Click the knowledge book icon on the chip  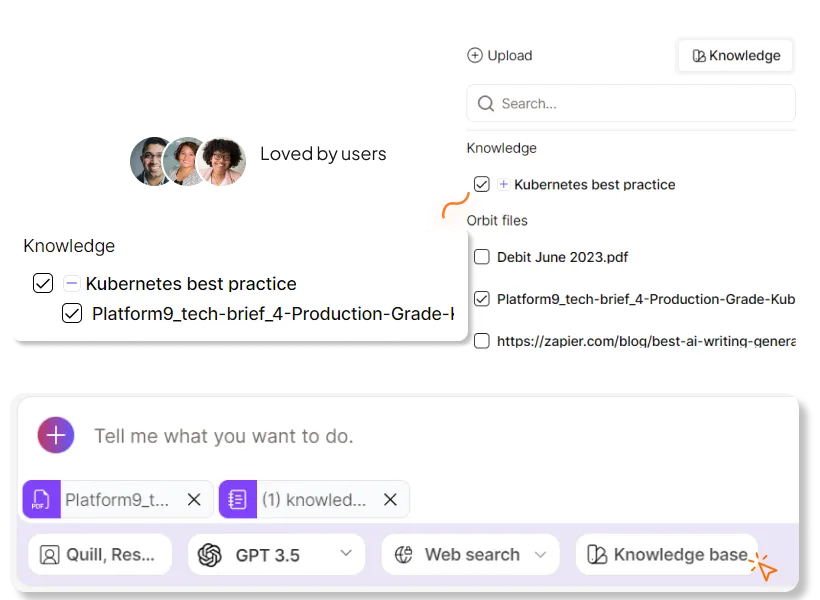pyautogui.click(x=237, y=499)
